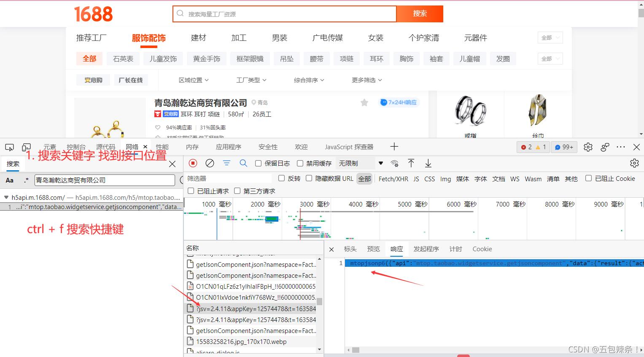Clear the network log
This screenshot has width=644, height=357.
pos(210,163)
